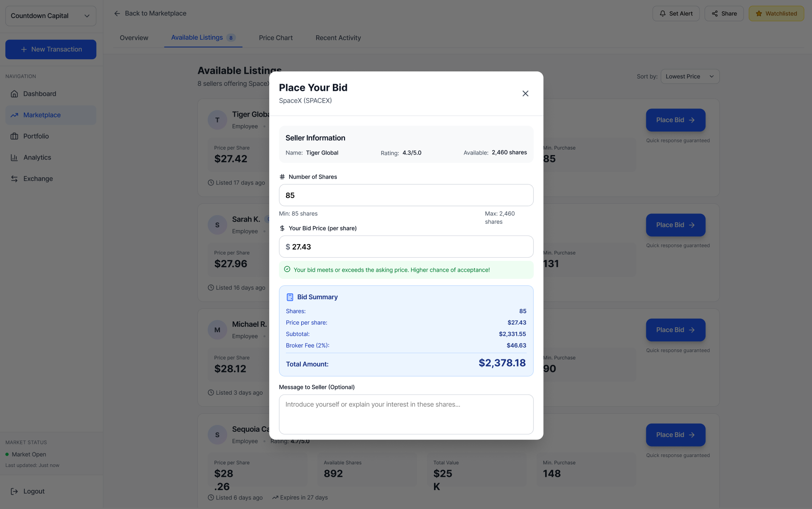Close the Place Your Bid dialog

point(525,93)
